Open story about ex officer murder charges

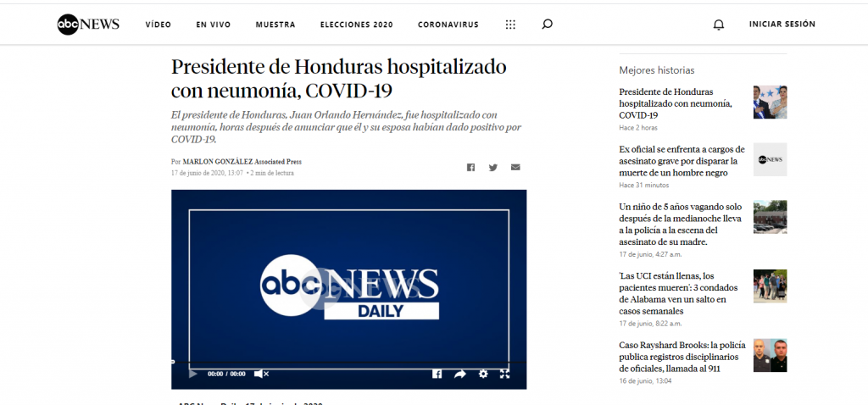682,161
